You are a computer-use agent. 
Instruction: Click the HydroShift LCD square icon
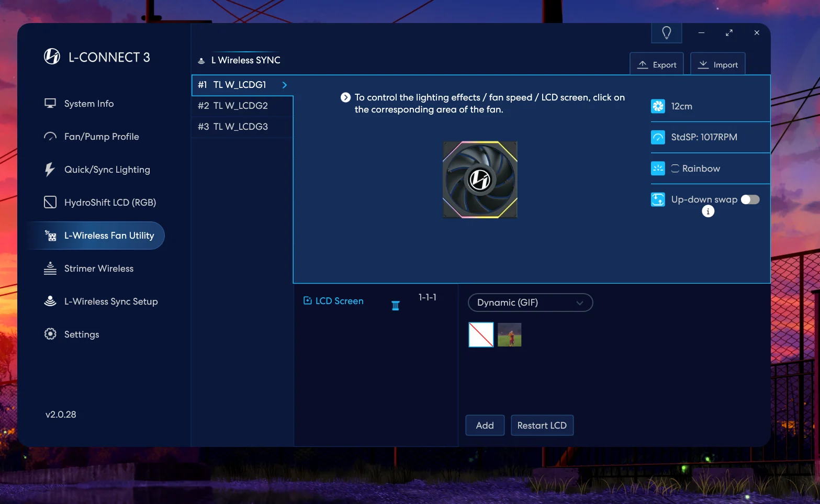[x=50, y=203]
